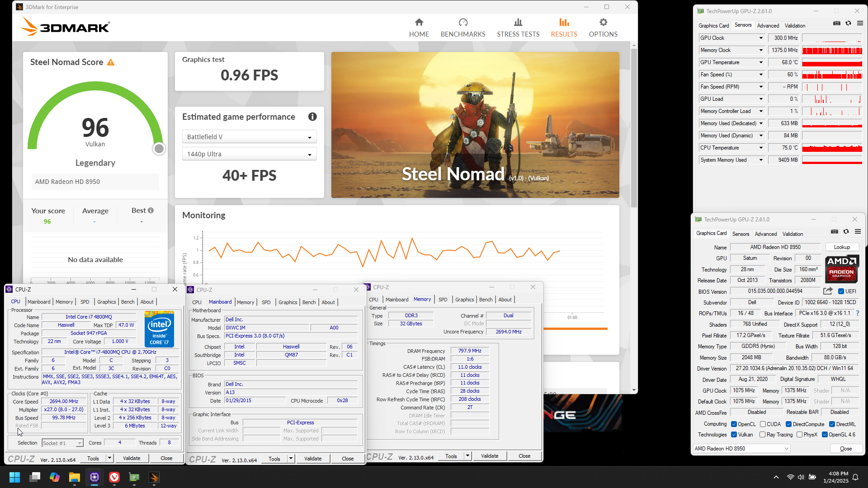Click Close in CPU-Z Memory window

click(524, 456)
